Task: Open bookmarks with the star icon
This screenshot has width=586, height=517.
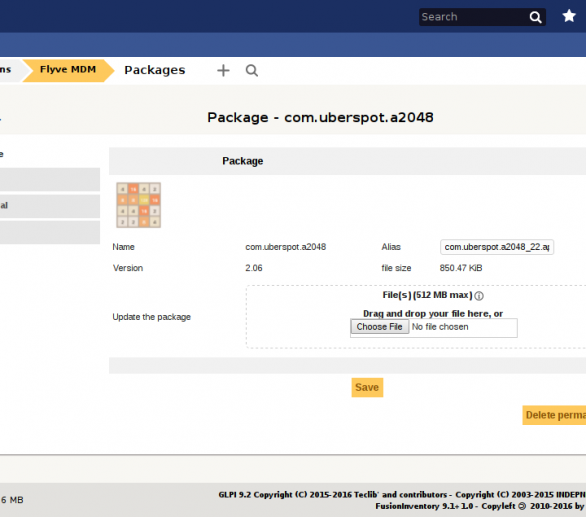Action: pos(569,16)
